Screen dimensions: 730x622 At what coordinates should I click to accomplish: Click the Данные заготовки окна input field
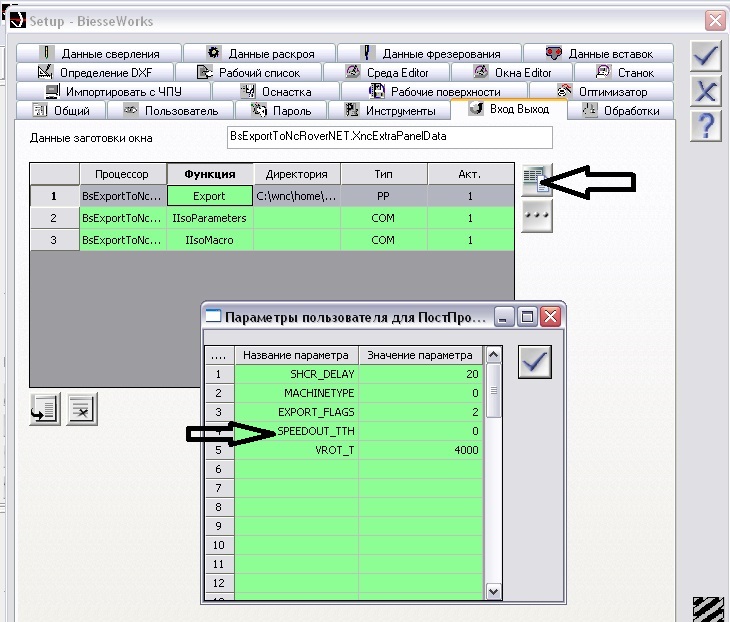390,137
